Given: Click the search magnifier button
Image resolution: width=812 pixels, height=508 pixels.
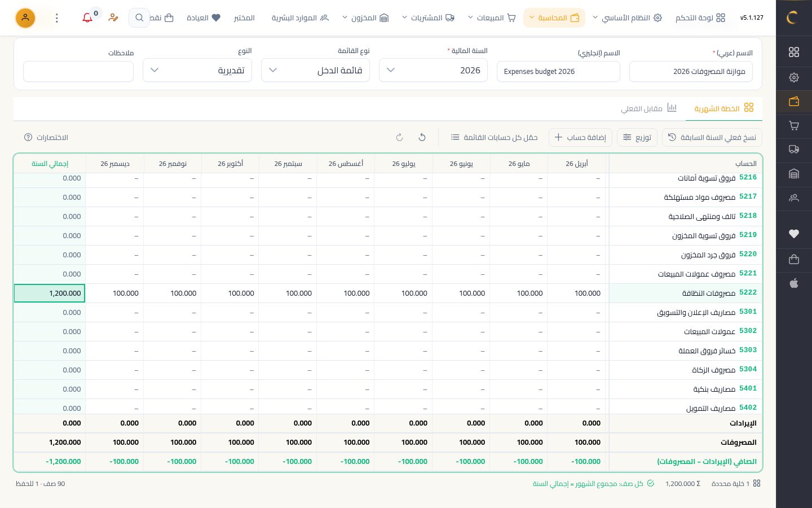Looking at the screenshot, I should [139, 18].
